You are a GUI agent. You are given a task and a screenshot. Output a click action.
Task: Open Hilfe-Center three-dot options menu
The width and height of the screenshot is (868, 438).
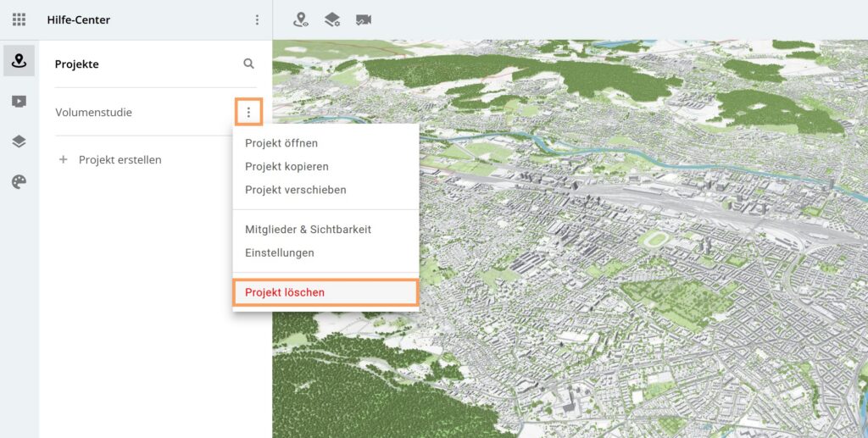(x=257, y=19)
